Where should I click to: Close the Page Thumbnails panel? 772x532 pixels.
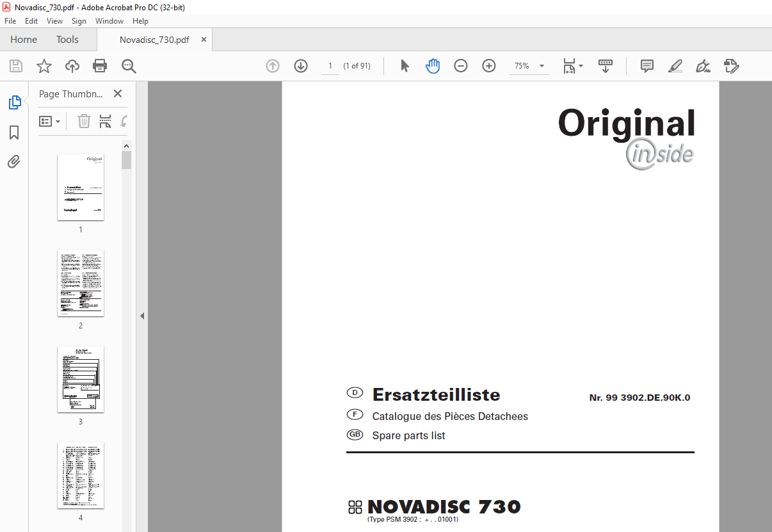point(118,93)
